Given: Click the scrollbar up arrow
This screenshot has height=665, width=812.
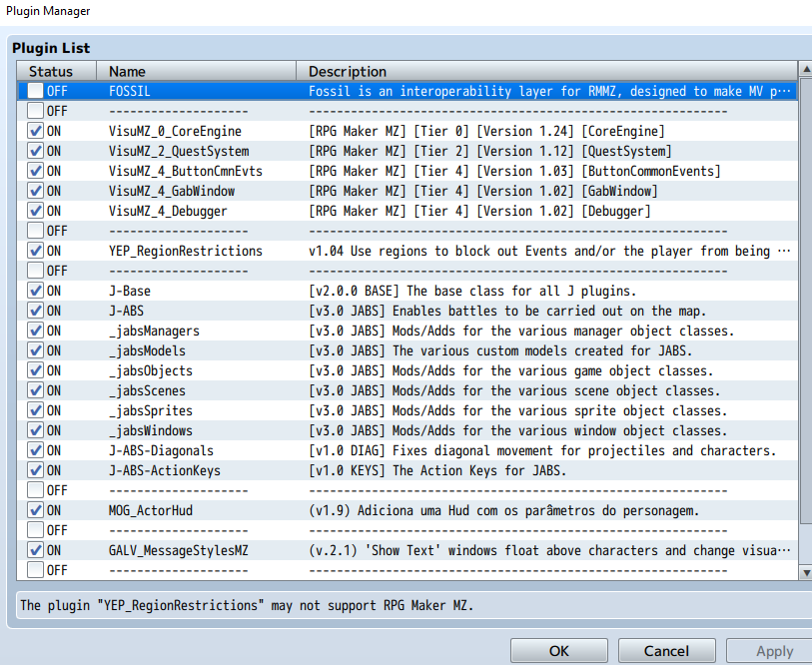Looking at the screenshot, I should [806, 69].
